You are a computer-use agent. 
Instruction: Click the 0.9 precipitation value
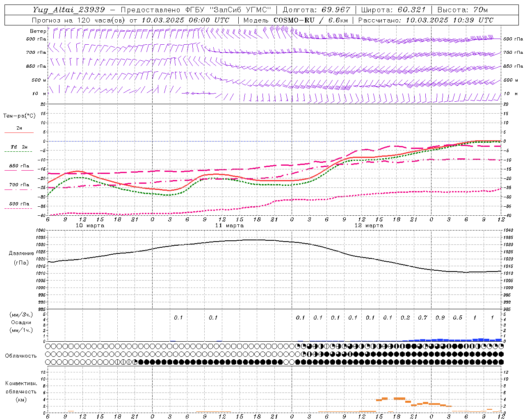coord(440,317)
